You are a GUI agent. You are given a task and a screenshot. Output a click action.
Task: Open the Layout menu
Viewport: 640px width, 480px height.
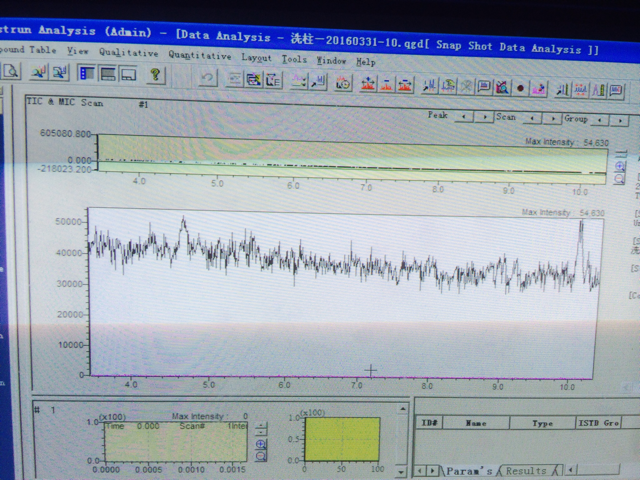[256, 58]
